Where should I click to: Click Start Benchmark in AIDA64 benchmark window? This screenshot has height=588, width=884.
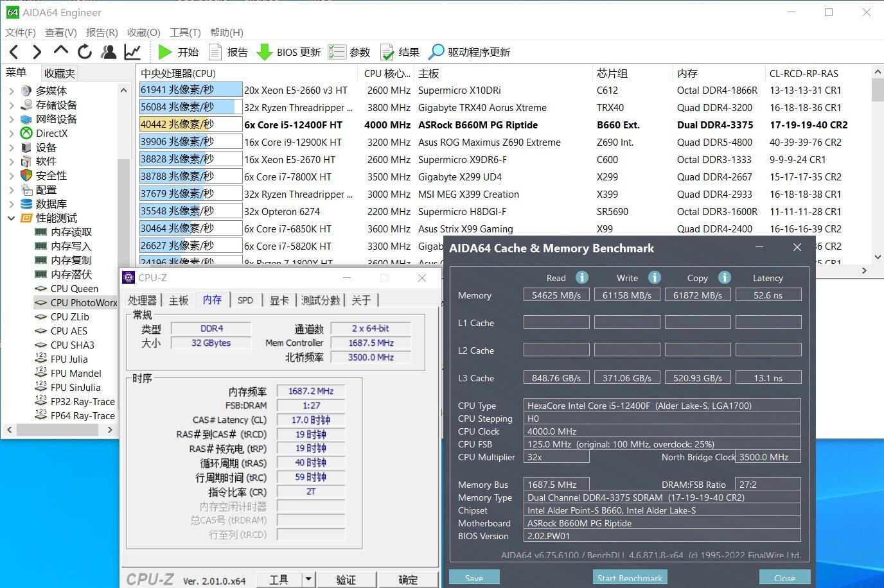pos(630,578)
